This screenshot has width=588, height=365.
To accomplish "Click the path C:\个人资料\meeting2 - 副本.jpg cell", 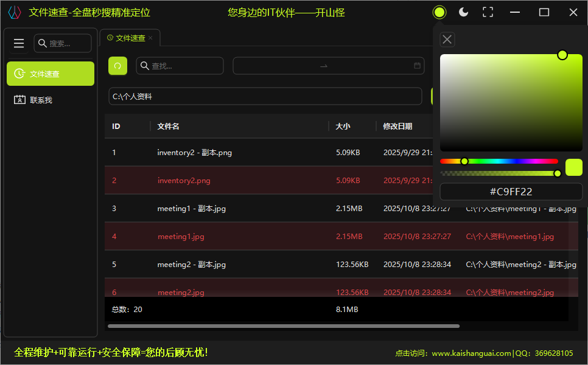I will [x=521, y=264].
